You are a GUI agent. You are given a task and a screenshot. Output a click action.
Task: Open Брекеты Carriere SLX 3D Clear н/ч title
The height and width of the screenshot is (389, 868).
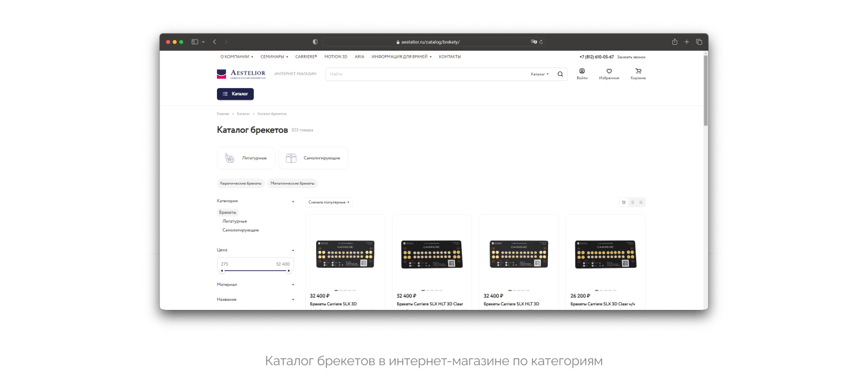click(x=602, y=304)
